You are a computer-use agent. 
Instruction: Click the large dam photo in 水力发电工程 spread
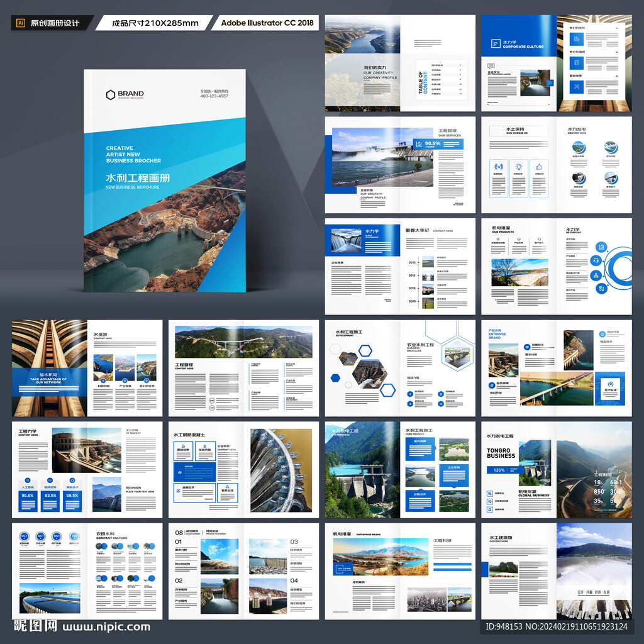coord(362,470)
